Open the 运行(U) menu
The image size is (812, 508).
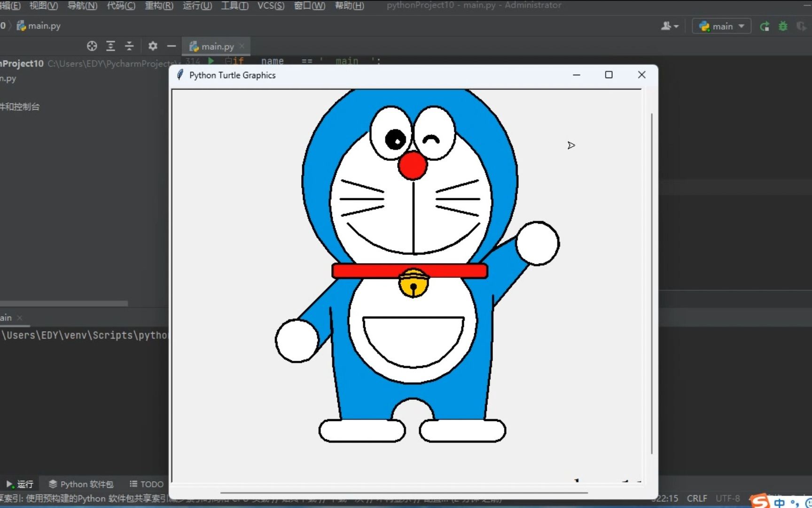[x=197, y=6]
